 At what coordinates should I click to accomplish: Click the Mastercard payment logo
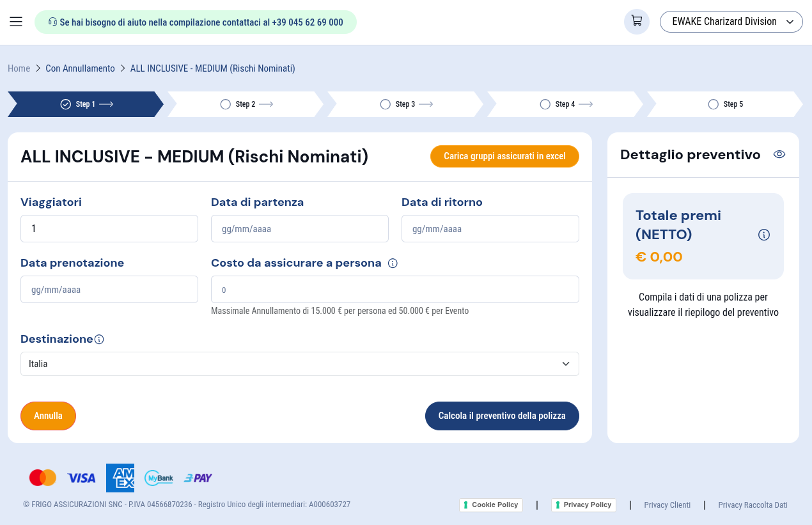(x=43, y=478)
